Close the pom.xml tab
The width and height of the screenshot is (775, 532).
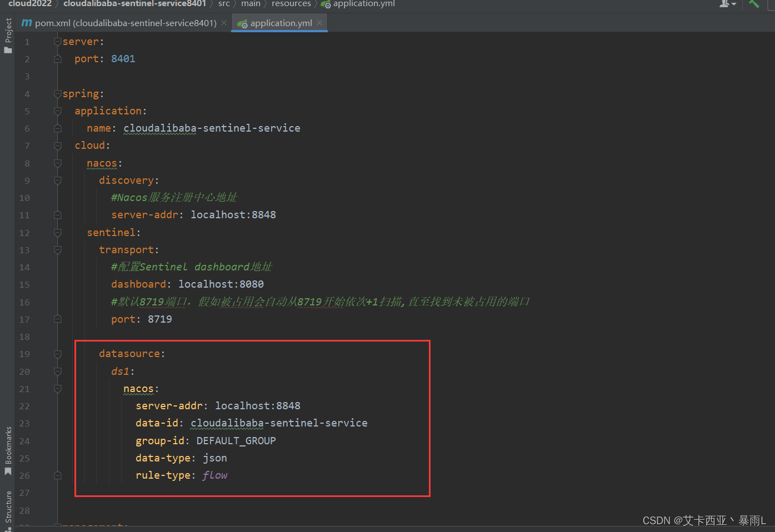pos(224,23)
